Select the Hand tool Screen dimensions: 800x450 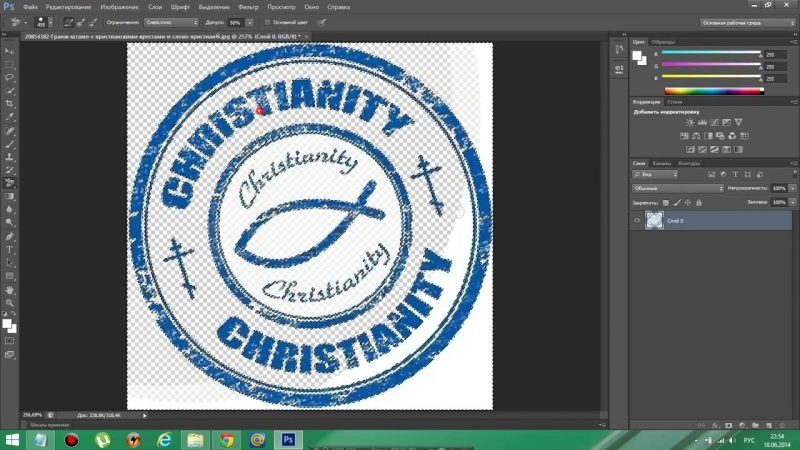pos(10,290)
